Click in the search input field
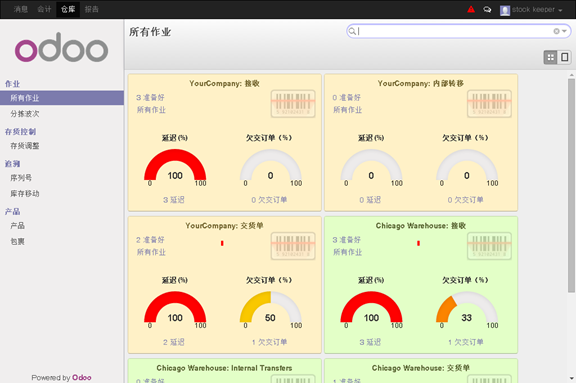This screenshot has height=383, width=576. [455, 31]
